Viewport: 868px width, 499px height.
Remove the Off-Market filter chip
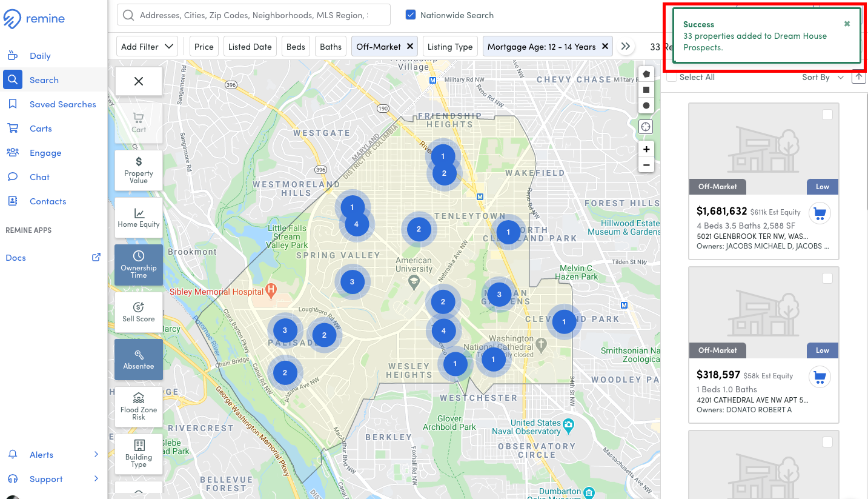(x=410, y=46)
